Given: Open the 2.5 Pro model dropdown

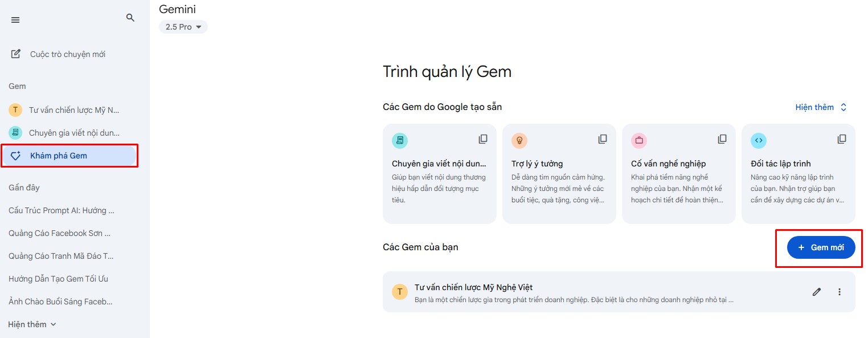Looking at the screenshot, I should pos(183,27).
